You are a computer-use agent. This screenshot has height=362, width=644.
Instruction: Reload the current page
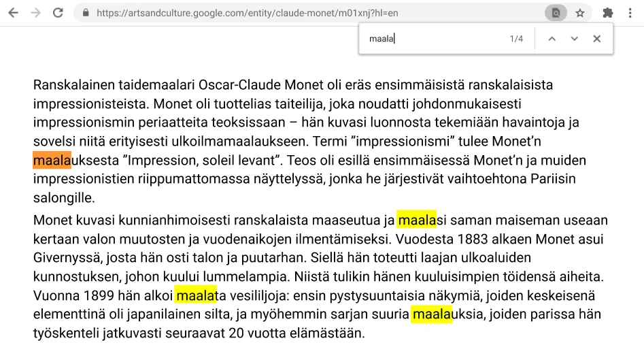[x=58, y=13]
